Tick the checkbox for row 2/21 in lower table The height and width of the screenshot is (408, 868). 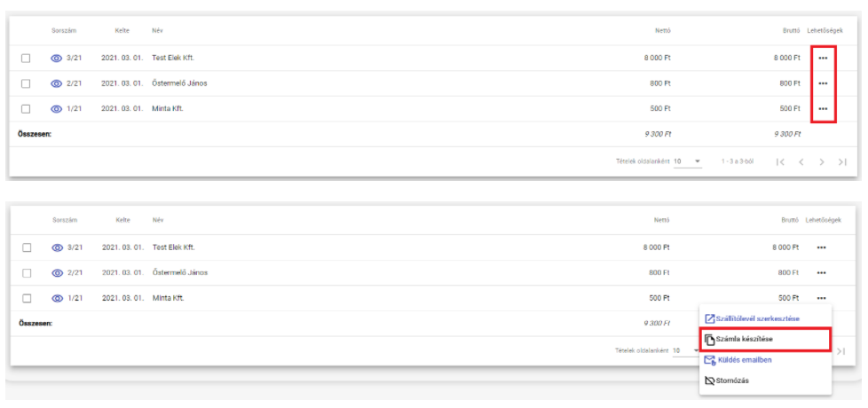27,272
